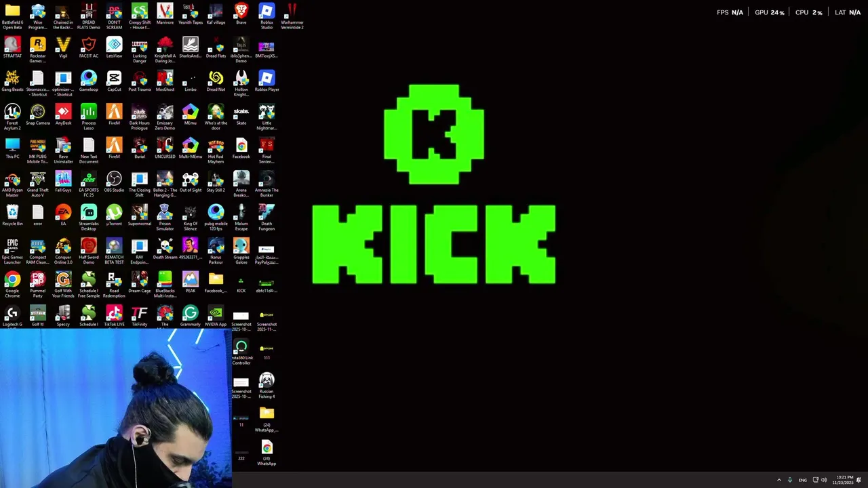Select the Gameloop icon

[x=89, y=81]
